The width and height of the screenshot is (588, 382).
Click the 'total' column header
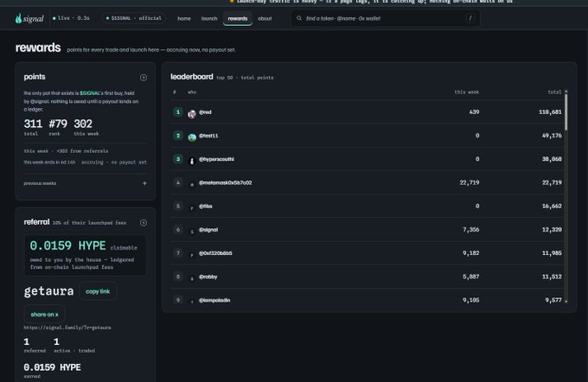(x=554, y=92)
